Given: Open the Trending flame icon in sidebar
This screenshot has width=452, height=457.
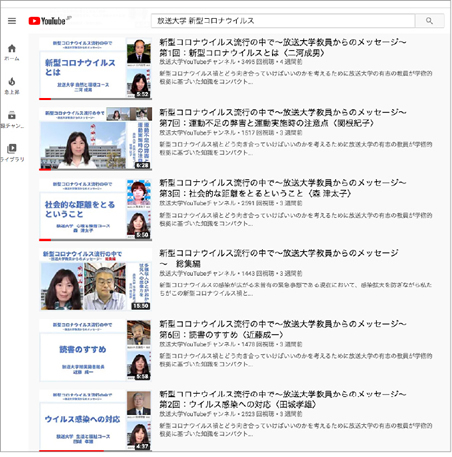Looking at the screenshot, I should tap(12, 86).
